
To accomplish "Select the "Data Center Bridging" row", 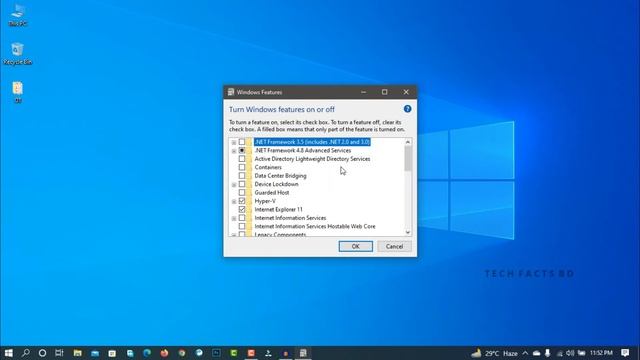I will (280, 176).
